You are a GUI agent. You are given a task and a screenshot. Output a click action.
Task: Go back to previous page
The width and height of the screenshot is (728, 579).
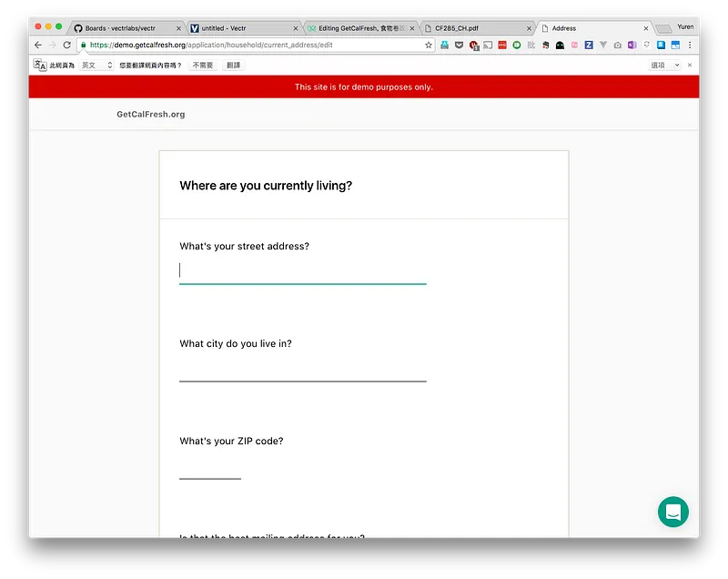coord(38,45)
